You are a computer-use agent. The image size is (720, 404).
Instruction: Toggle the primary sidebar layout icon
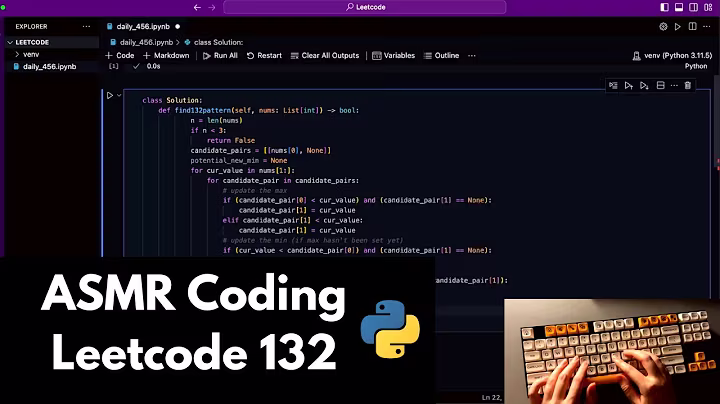click(x=664, y=7)
